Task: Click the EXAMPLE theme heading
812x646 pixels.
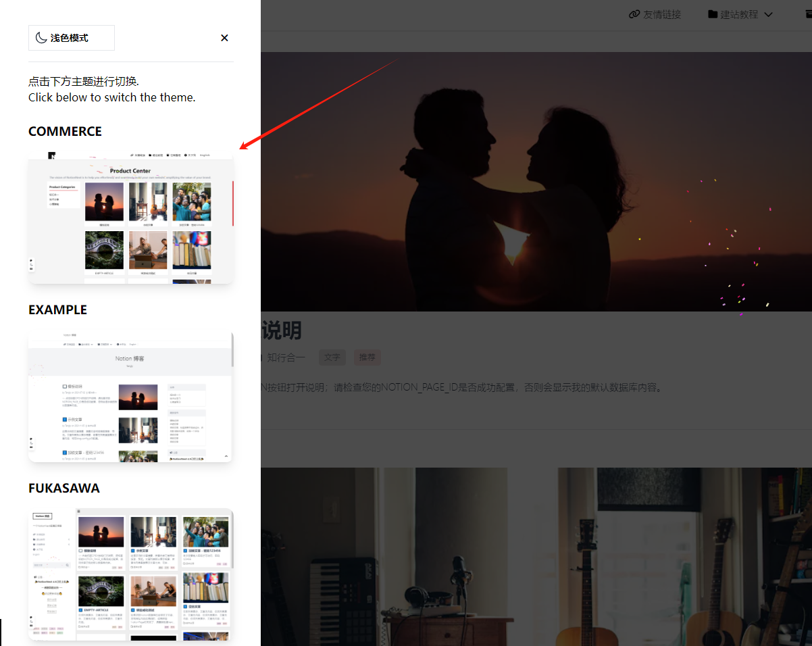Action: [x=57, y=309]
